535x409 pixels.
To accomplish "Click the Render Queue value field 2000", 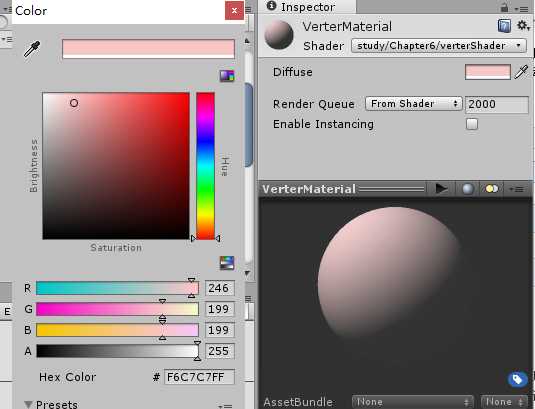I will [x=497, y=104].
